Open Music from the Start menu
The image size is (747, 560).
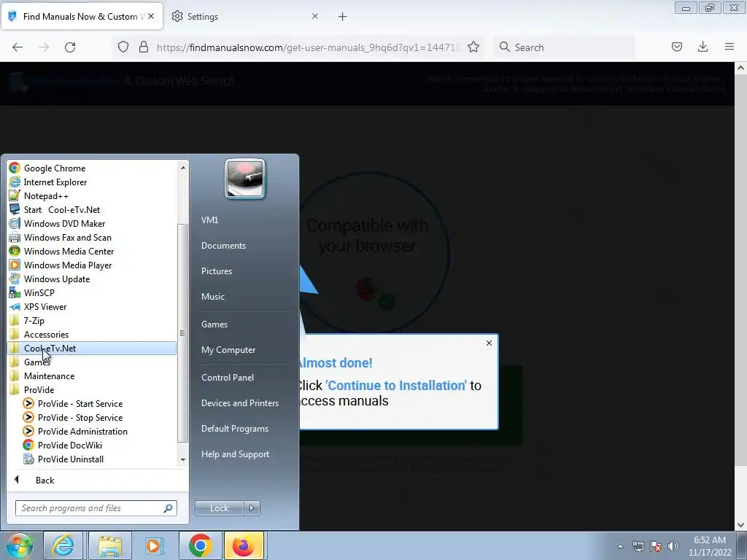tap(213, 297)
